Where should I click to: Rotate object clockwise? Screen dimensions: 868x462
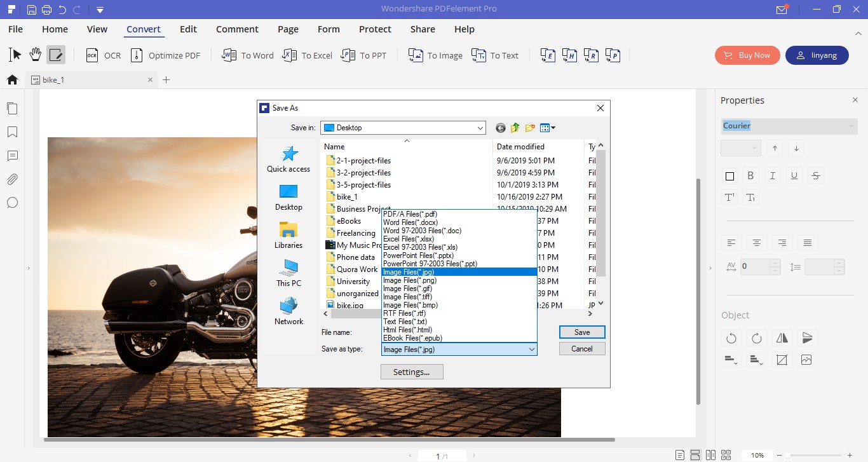(757, 338)
